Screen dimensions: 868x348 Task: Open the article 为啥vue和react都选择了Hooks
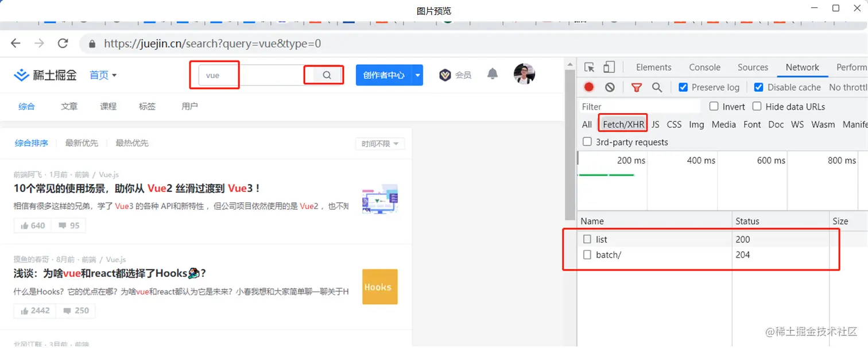pos(110,273)
